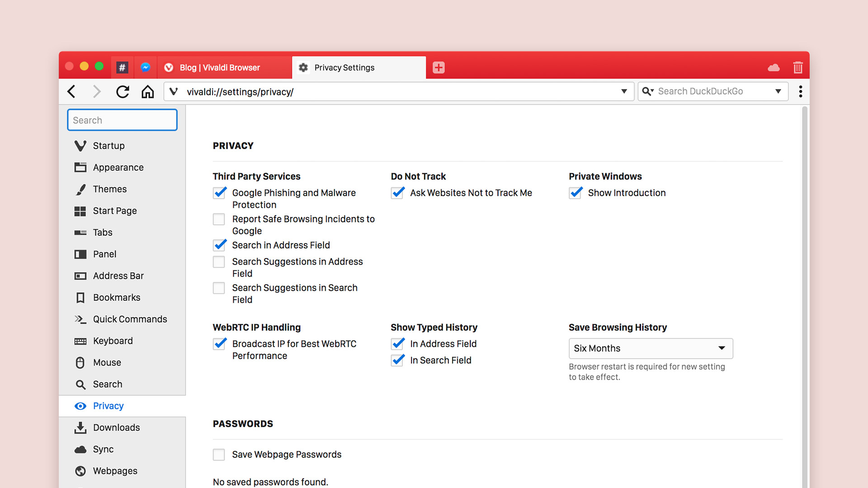The height and width of the screenshot is (488, 868).
Task: Go to the Keyboard settings
Action: point(122,341)
